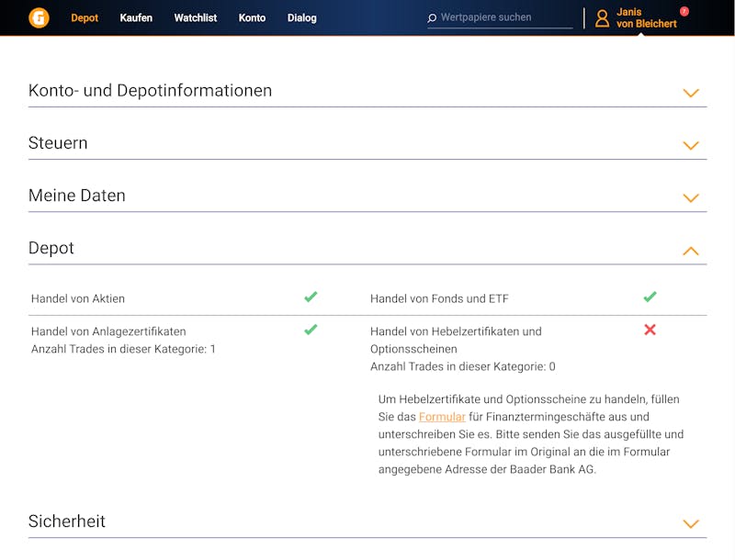
Task: Click the user profile avatar icon
Action: [602, 18]
